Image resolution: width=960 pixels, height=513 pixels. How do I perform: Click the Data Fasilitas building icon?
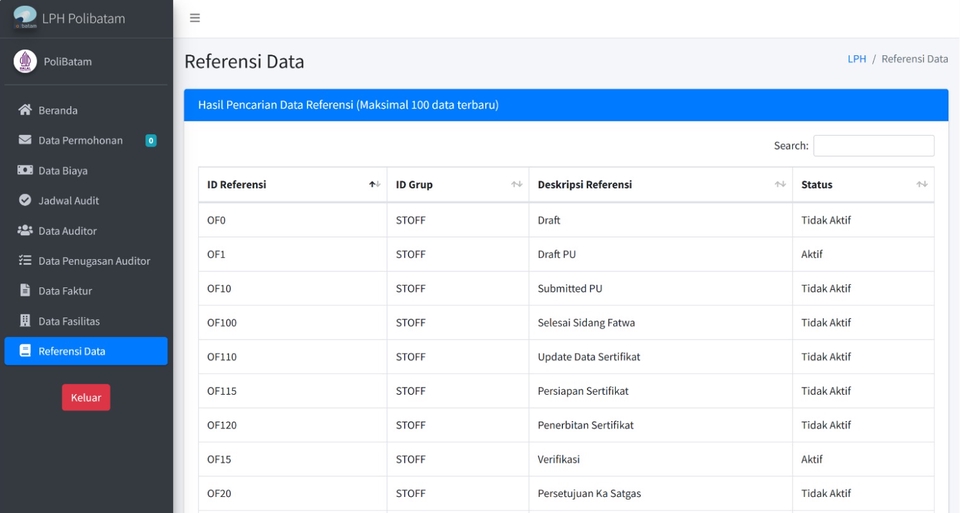(25, 320)
